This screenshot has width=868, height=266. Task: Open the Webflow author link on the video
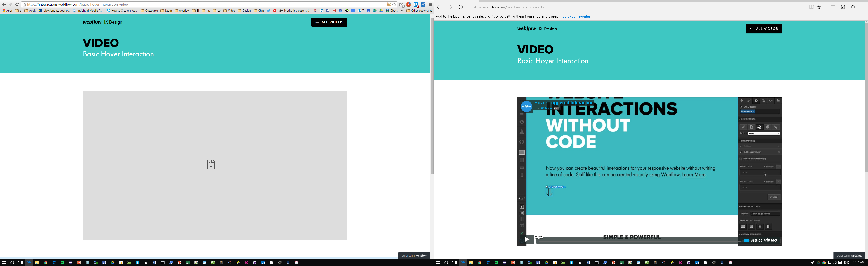[547, 108]
